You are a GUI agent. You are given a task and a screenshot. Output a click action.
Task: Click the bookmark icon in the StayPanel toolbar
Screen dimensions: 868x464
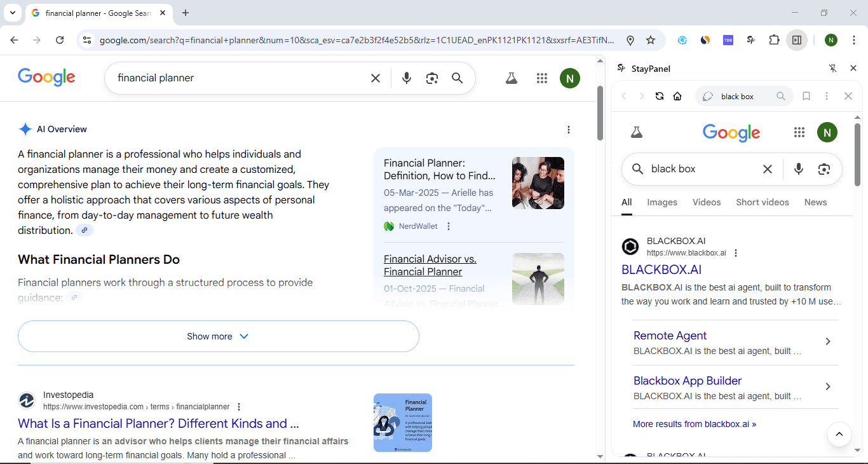[x=806, y=96]
